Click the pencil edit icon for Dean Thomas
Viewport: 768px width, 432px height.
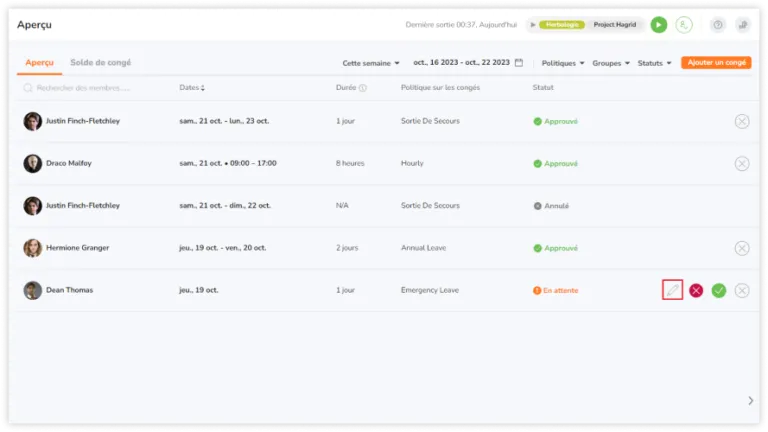tap(672, 290)
